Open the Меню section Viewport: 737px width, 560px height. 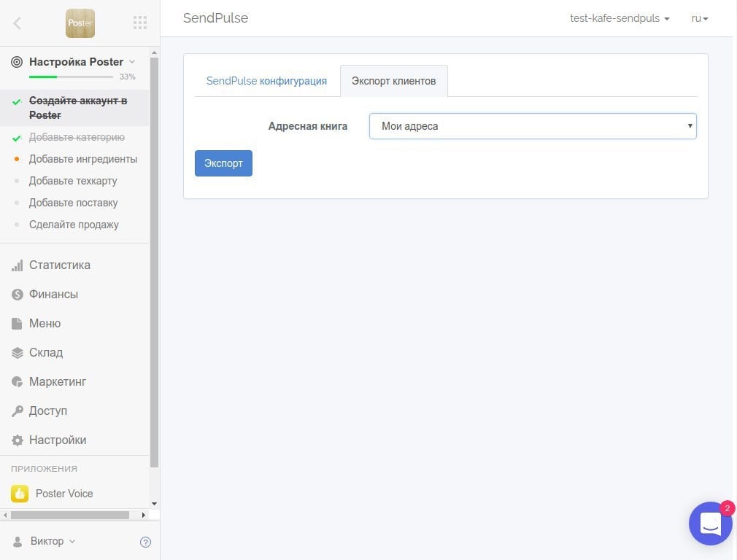click(45, 323)
